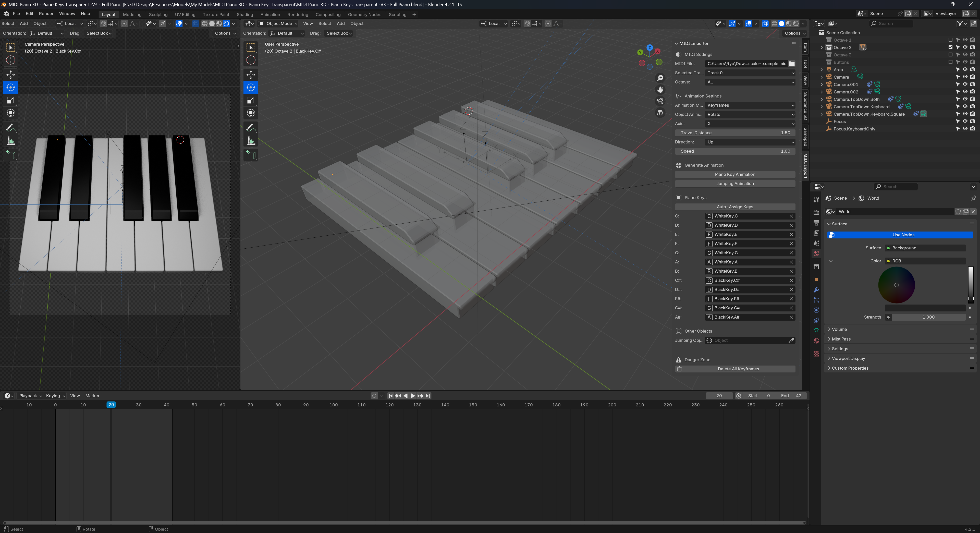Open the Animation Mode Keyframes dropdown
Image resolution: width=980 pixels, height=533 pixels.
(750, 105)
